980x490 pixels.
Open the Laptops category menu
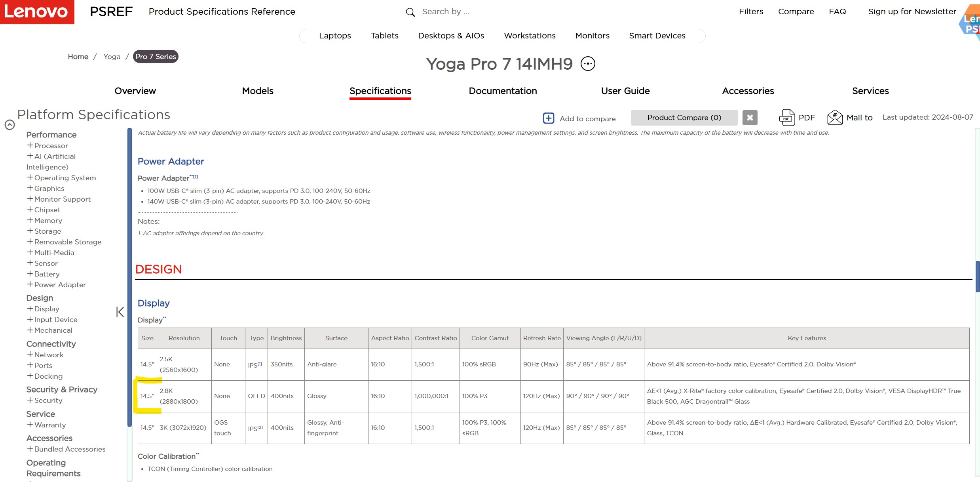click(335, 36)
